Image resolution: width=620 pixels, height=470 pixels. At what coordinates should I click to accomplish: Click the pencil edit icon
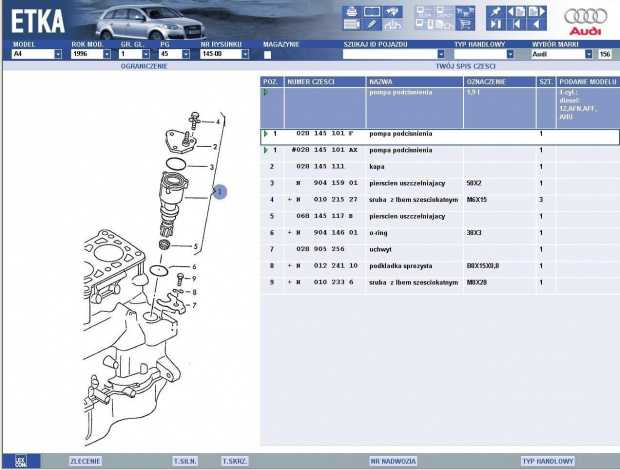[372, 25]
